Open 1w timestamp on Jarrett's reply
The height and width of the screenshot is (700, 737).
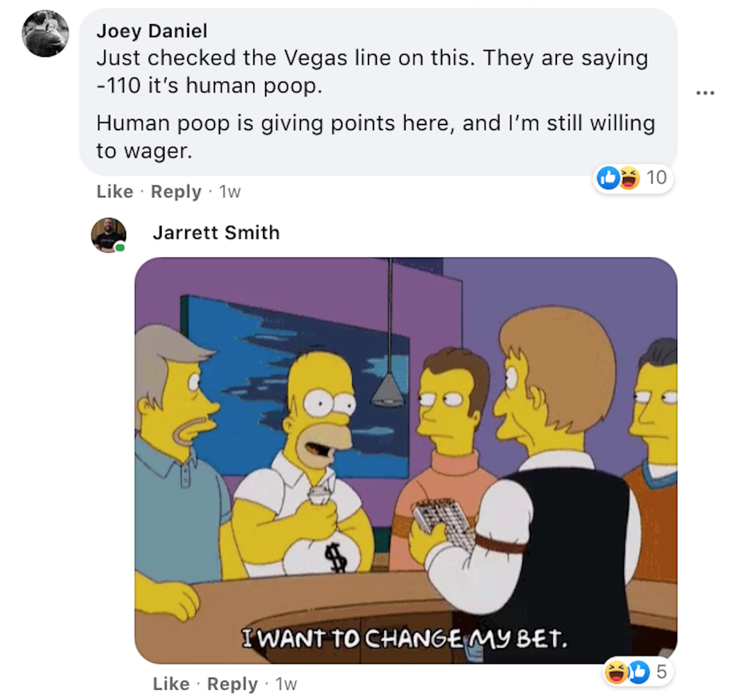click(286, 684)
